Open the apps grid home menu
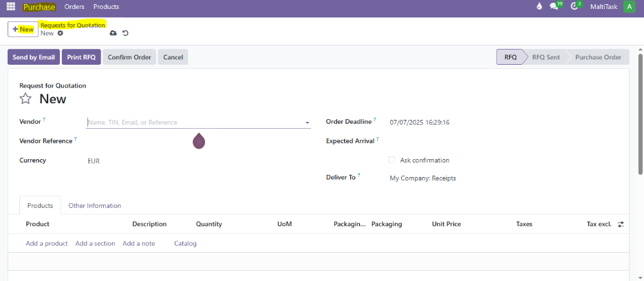Screen dimensions: 644x281 pyautogui.click(x=10, y=7)
